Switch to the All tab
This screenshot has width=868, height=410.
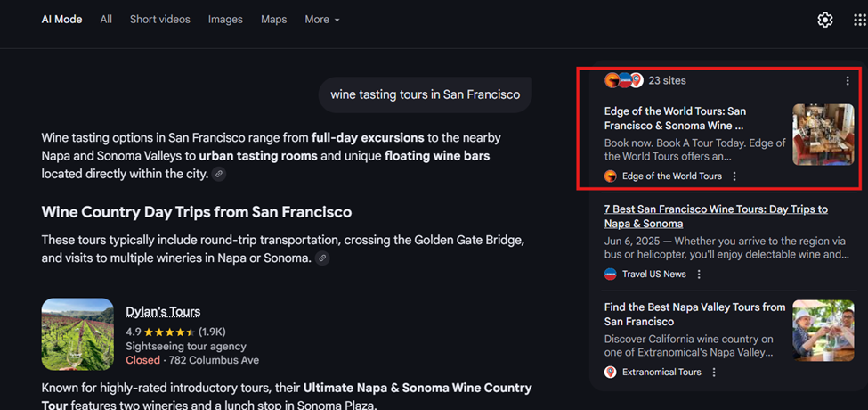(106, 20)
